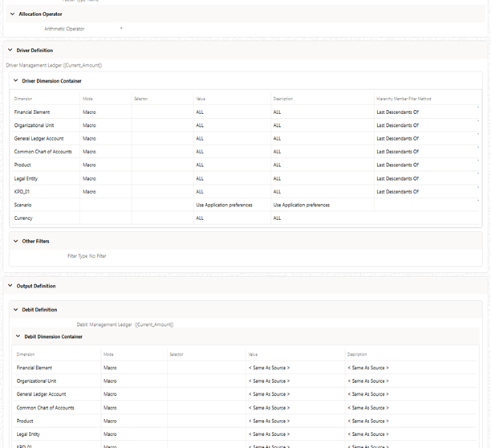491x448 pixels.
Task: Select Driver Management Ledger Current_Amount text
Action: click(54, 66)
